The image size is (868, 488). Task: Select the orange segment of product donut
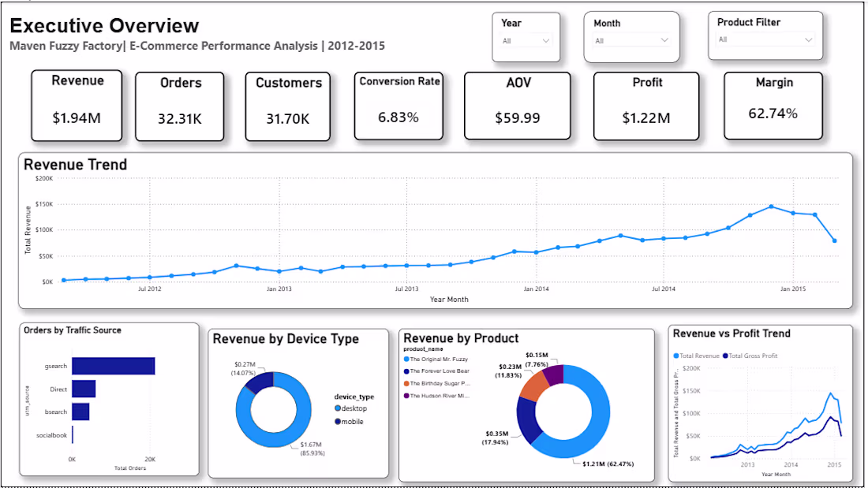pos(535,386)
